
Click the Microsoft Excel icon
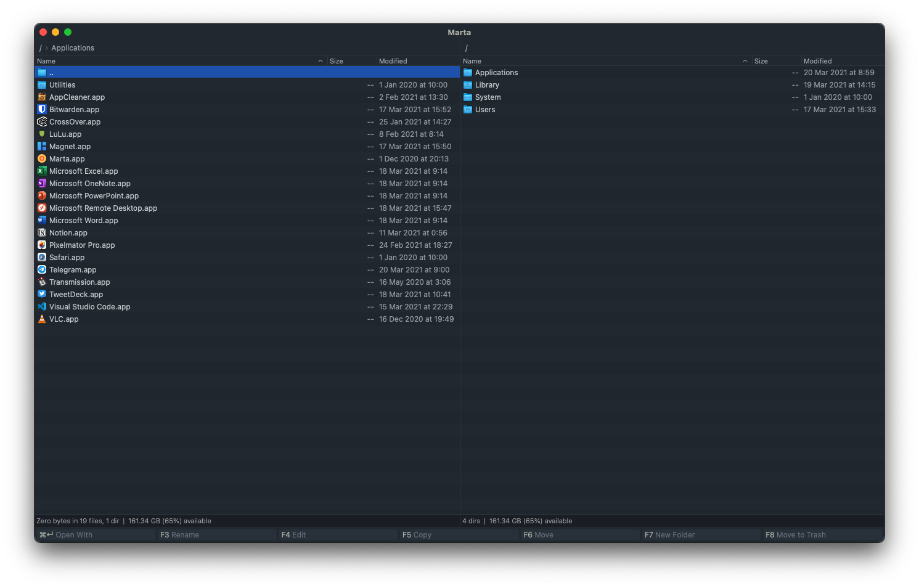[x=42, y=171]
